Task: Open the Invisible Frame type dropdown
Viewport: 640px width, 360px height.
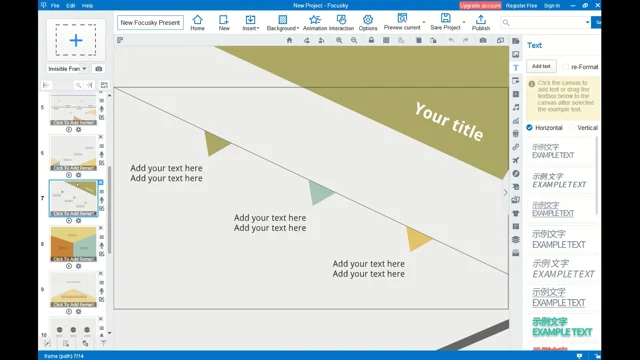Action: coord(67,69)
